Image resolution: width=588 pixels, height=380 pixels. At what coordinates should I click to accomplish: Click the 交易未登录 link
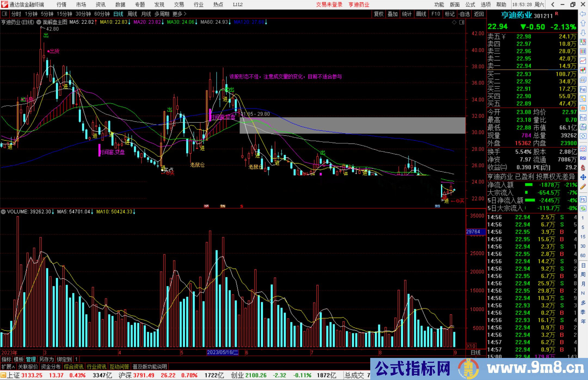[329, 5]
